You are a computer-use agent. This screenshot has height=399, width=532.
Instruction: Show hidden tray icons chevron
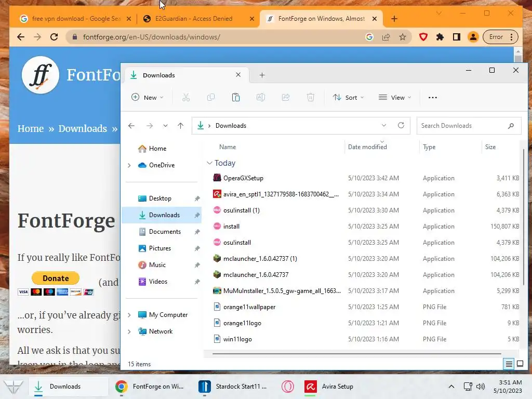click(x=451, y=387)
